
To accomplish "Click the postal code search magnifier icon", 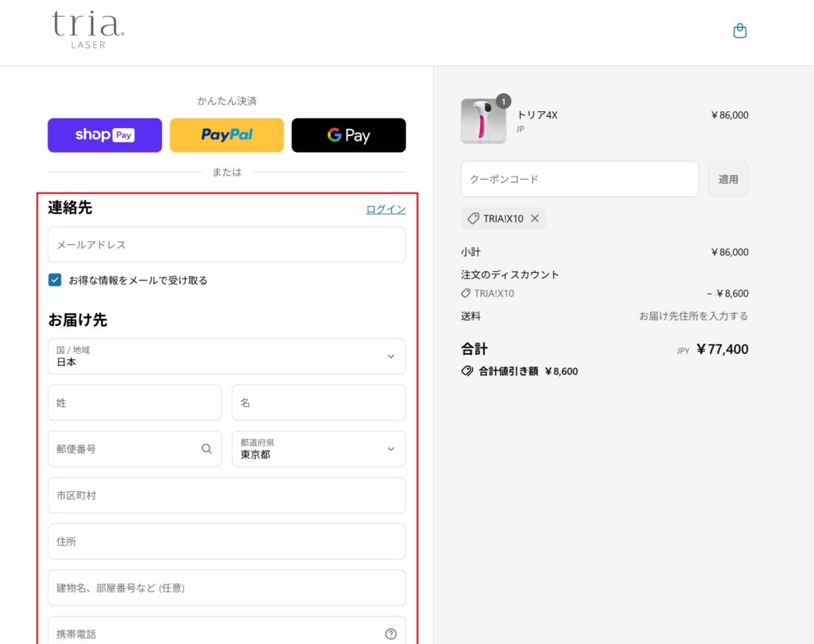I will (207, 448).
